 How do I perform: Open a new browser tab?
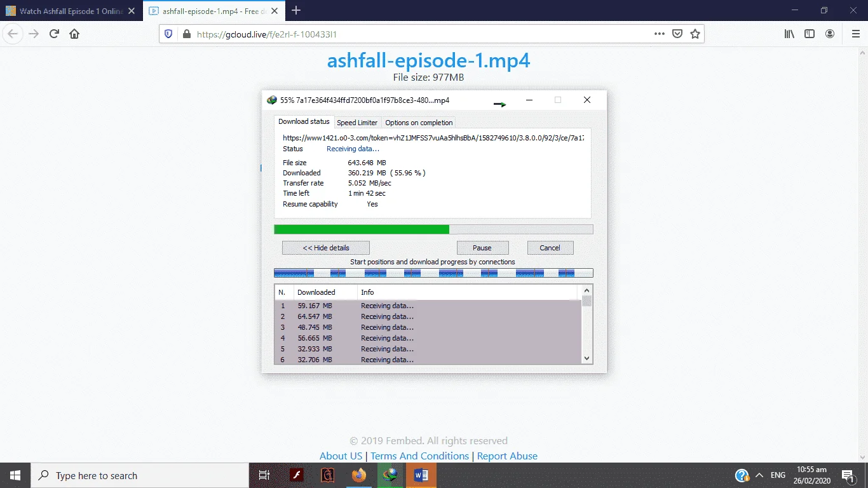click(x=296, y=10)
